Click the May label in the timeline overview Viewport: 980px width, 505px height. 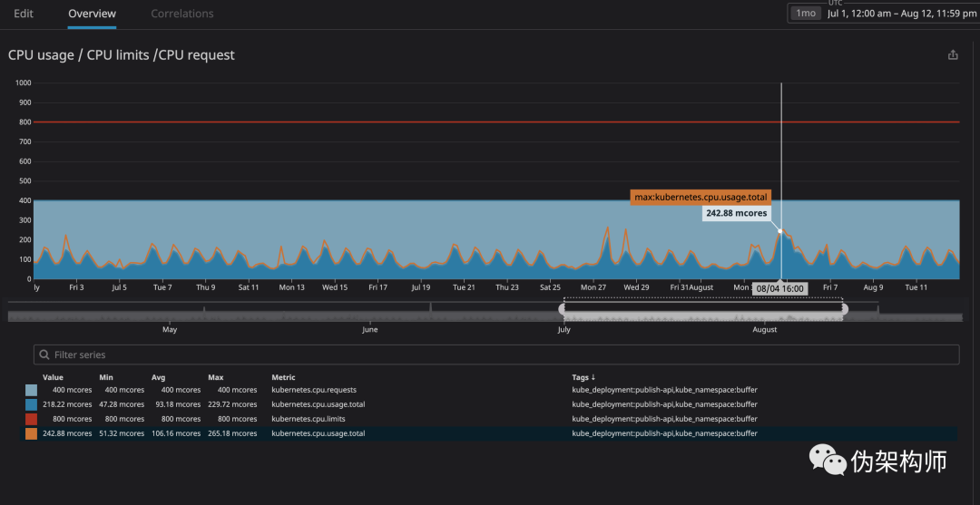170,330
